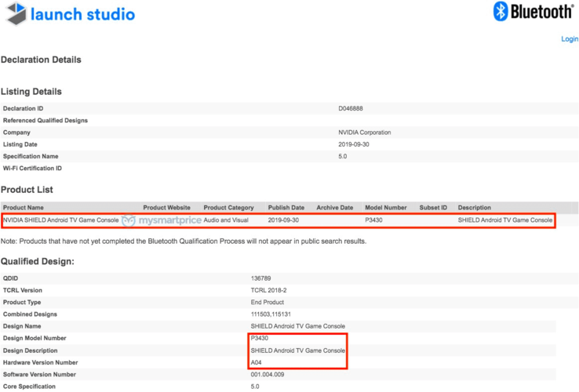Click the Wi-Fi Certification ID label
This screenshot has width=579, height=392.
coord(32,169)
